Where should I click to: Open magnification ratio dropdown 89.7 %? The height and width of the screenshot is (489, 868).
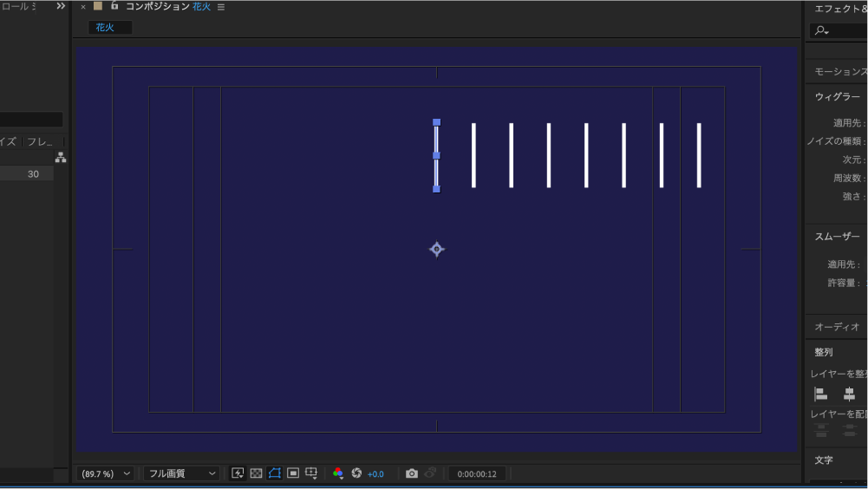tap(105, 473)
